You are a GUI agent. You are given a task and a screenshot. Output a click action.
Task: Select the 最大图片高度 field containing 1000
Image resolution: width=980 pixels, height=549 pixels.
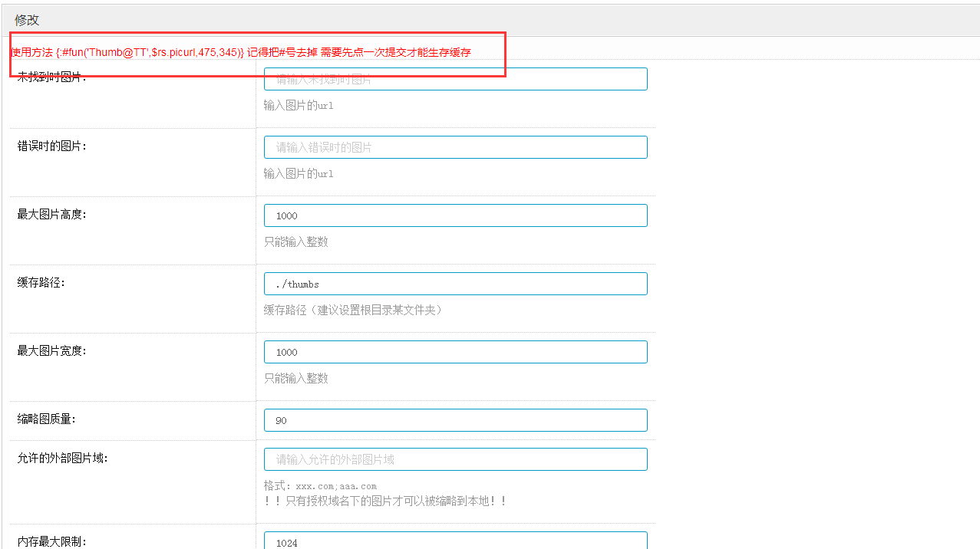tap(455, 215)
